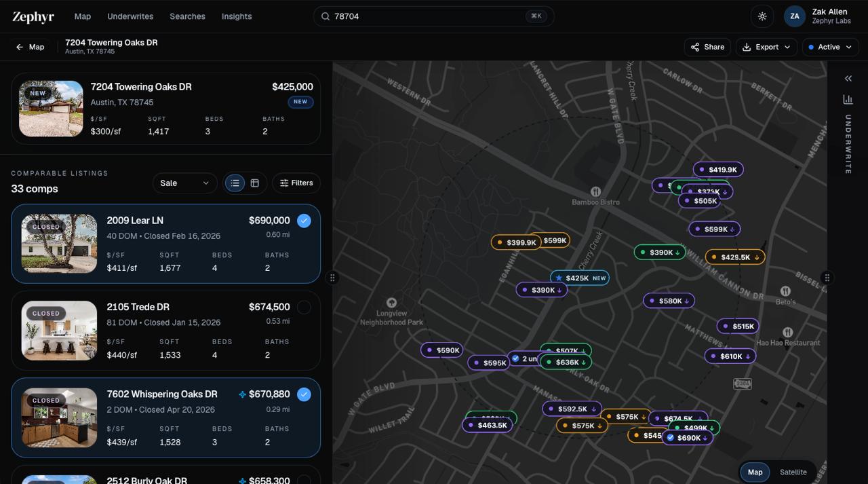Open the 2105 Trede DR photo thumbnail
The width and height of the screenshot is (868, 484).
[59, 331]
